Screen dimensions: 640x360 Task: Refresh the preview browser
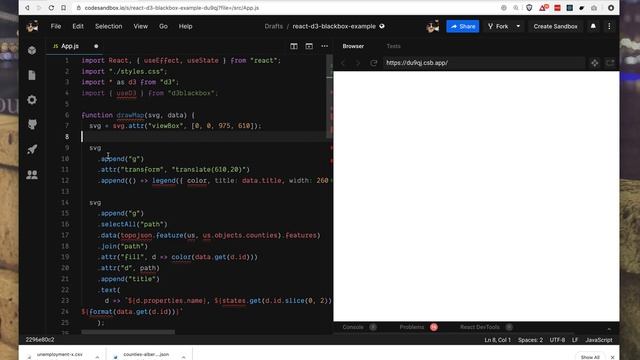tap(373, 63)
